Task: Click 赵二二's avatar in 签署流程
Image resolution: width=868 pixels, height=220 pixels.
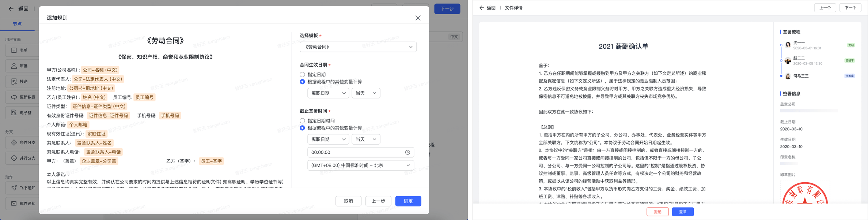Action: [788, 60]
